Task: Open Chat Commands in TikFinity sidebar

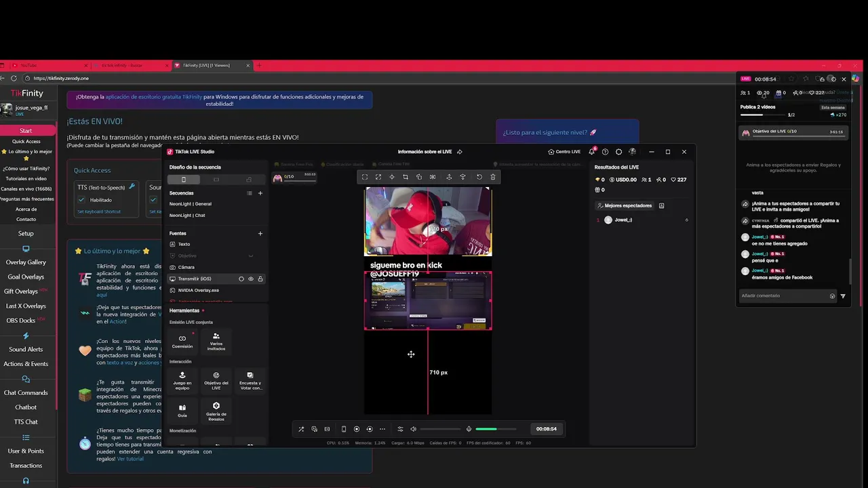Action: point(26,392)
